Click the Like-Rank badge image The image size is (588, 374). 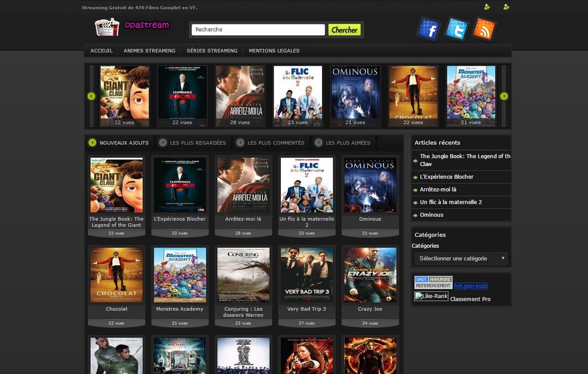click(x=431, y=296)
